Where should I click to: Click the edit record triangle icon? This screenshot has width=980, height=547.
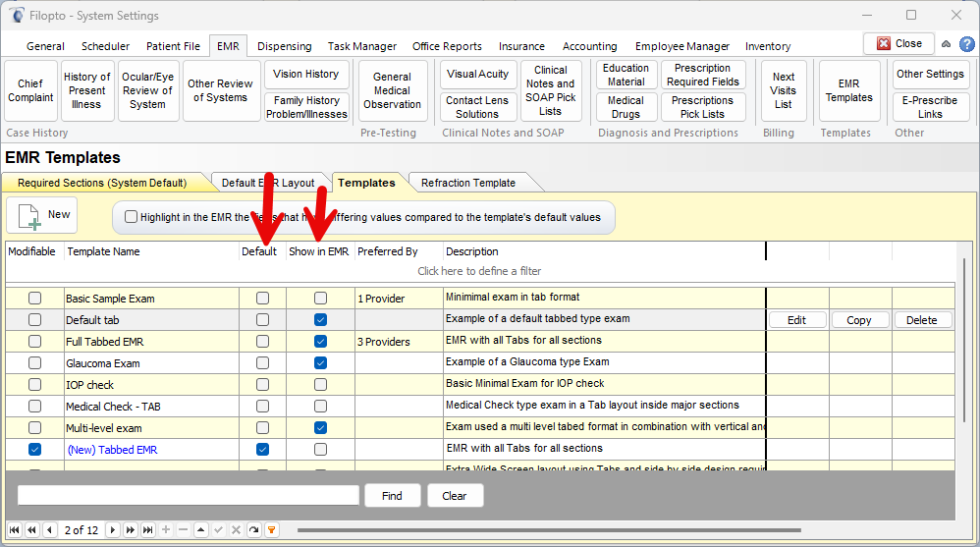[x=200, y=530]
